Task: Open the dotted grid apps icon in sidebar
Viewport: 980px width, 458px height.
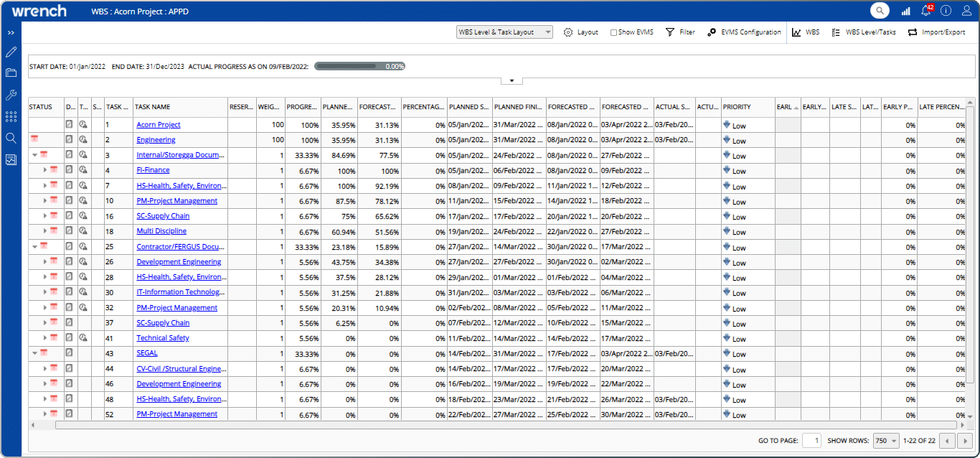Action: tap(11, 116)
